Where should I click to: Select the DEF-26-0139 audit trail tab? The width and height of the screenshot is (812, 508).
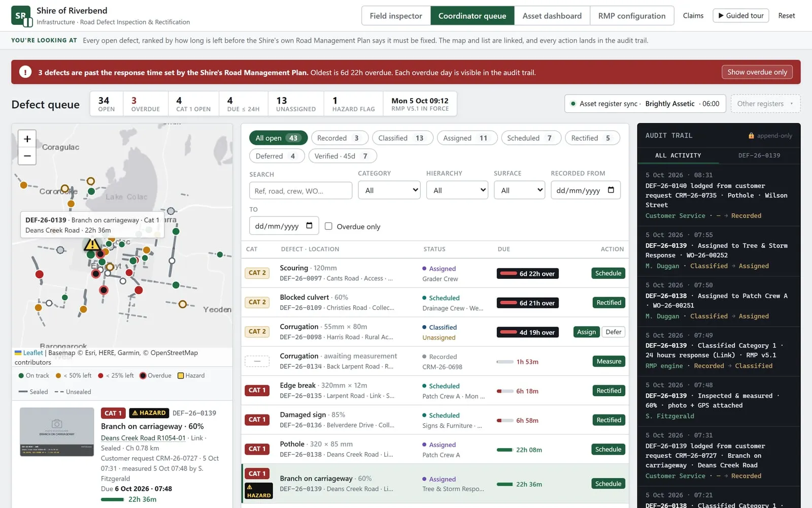pos(759,155)
